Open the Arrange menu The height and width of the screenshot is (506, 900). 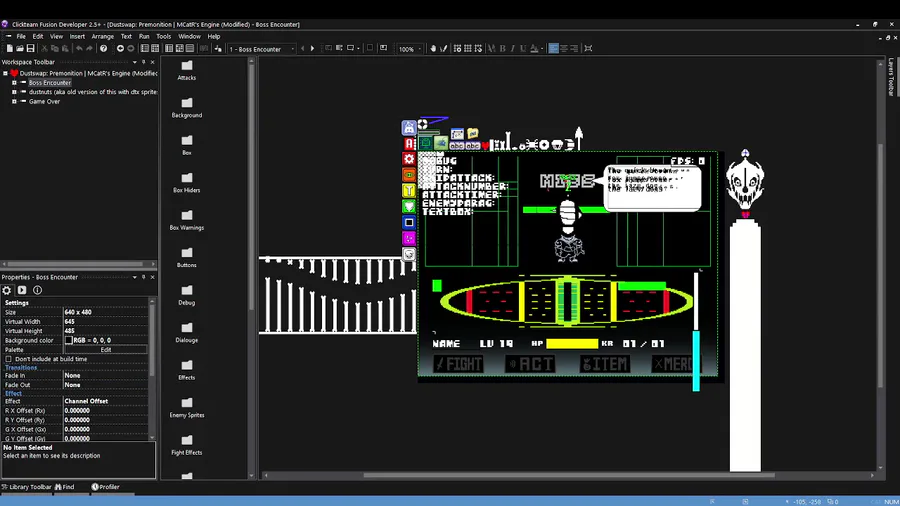[x=103, y=36]
